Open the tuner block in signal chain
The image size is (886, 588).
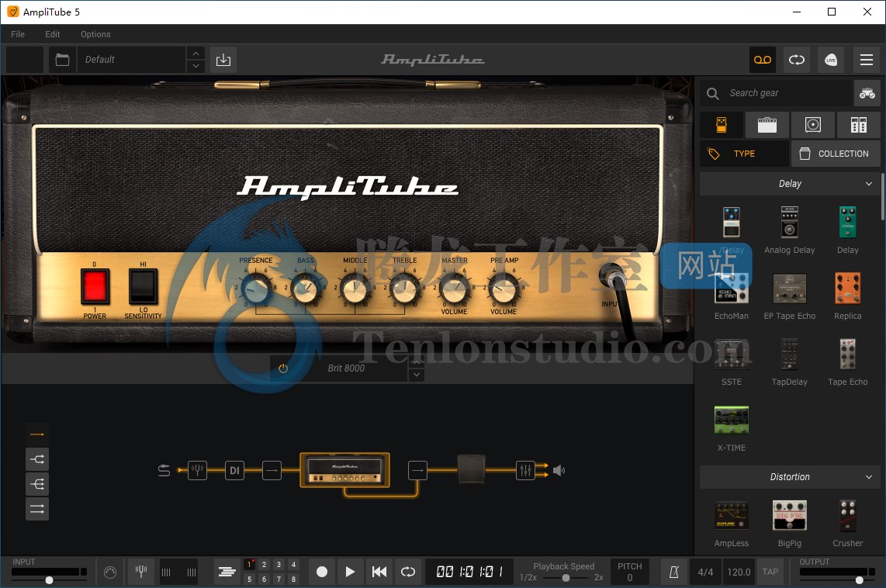pos(197,470)
